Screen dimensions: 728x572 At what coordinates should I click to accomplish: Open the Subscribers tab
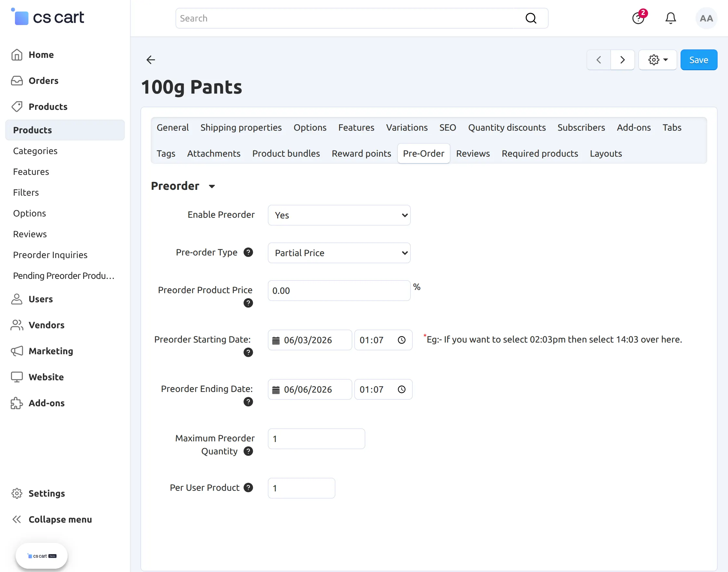tap(581, 128)
